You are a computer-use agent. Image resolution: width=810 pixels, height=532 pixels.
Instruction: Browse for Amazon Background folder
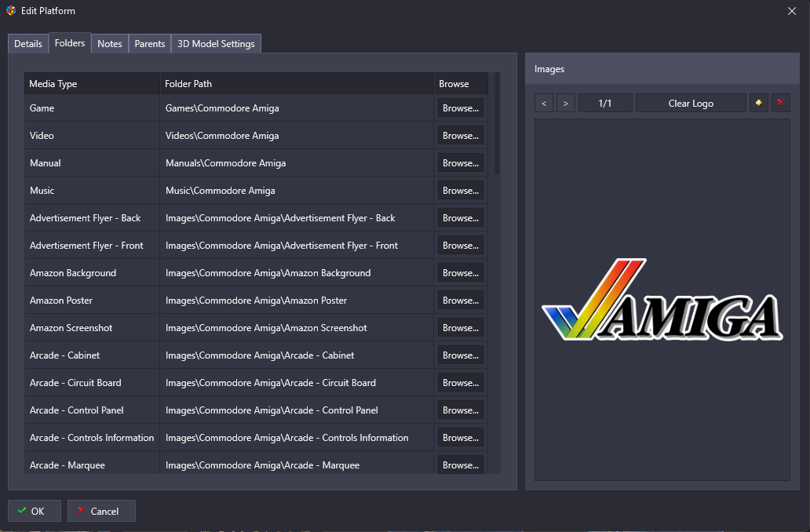click(460, 273)
